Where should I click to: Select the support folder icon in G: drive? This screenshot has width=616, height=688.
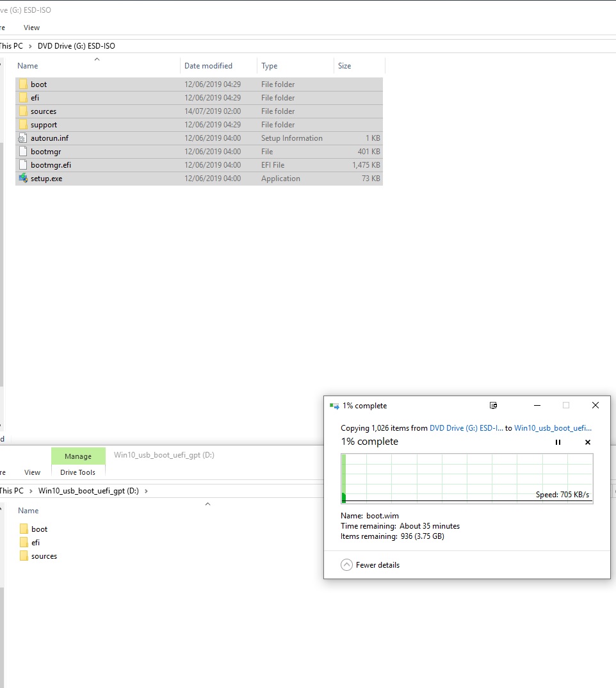23,125
